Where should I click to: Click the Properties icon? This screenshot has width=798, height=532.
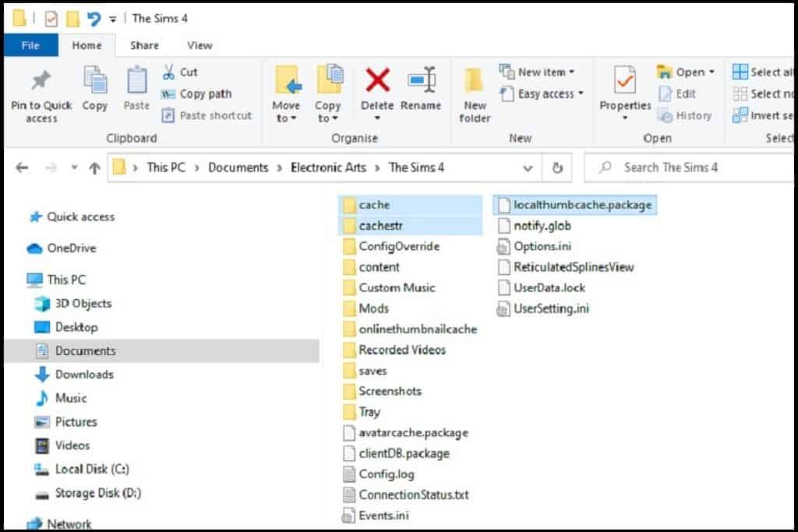point(625,80)
